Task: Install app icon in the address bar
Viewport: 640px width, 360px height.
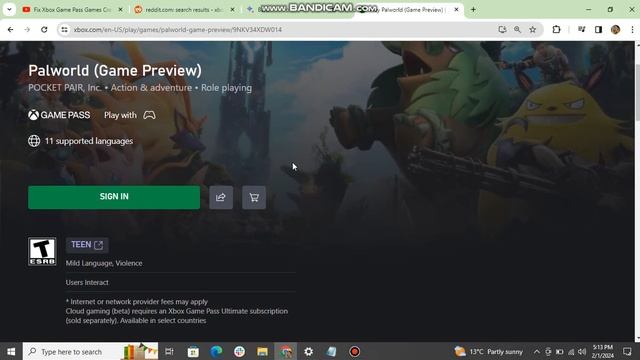Action: (x=502, y=29)
